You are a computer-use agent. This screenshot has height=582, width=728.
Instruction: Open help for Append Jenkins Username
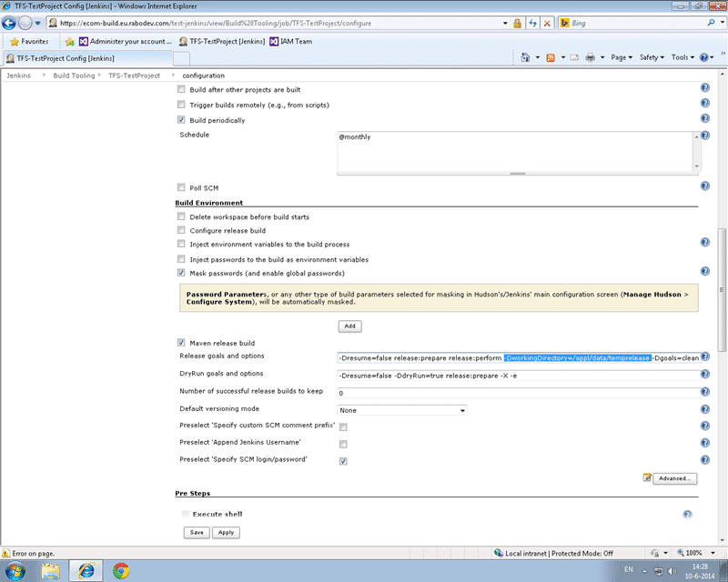click(x=704, y=443)
